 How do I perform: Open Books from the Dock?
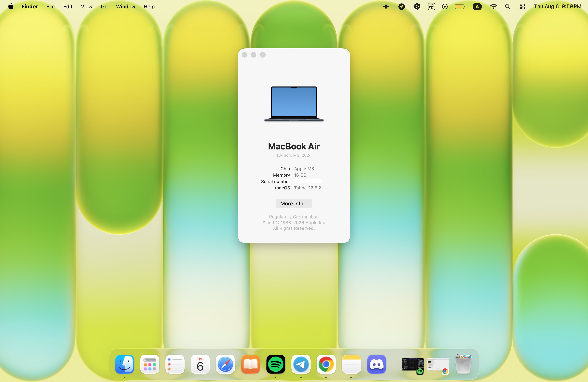point(251,364)
